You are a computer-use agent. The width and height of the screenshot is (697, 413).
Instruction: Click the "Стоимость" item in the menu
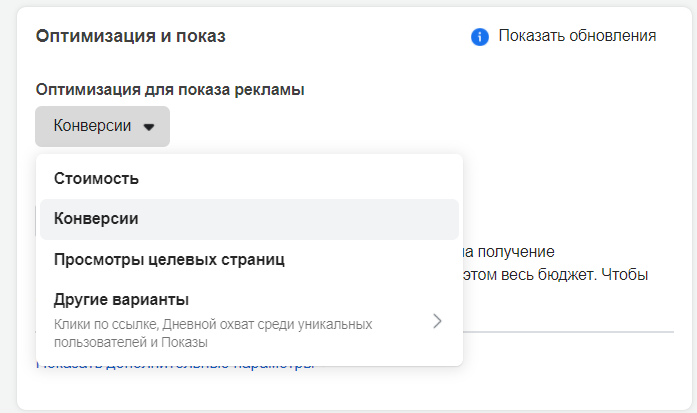coord(96,179)
